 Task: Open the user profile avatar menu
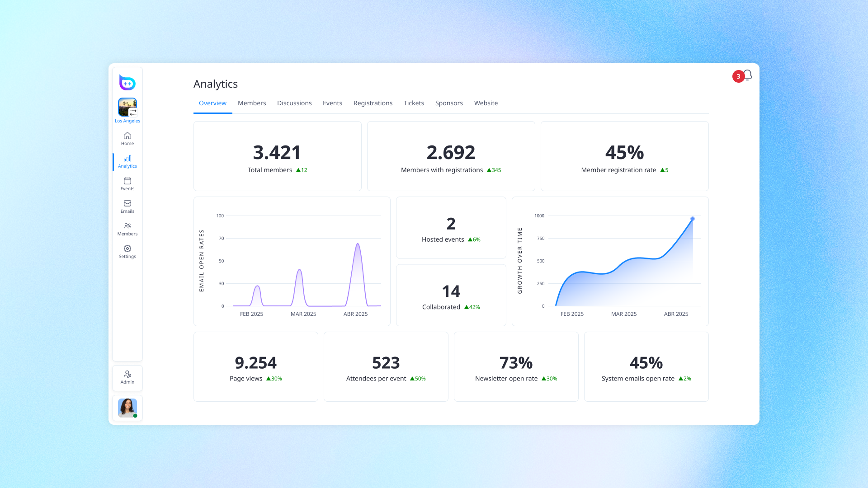click(x=127, y=408)
